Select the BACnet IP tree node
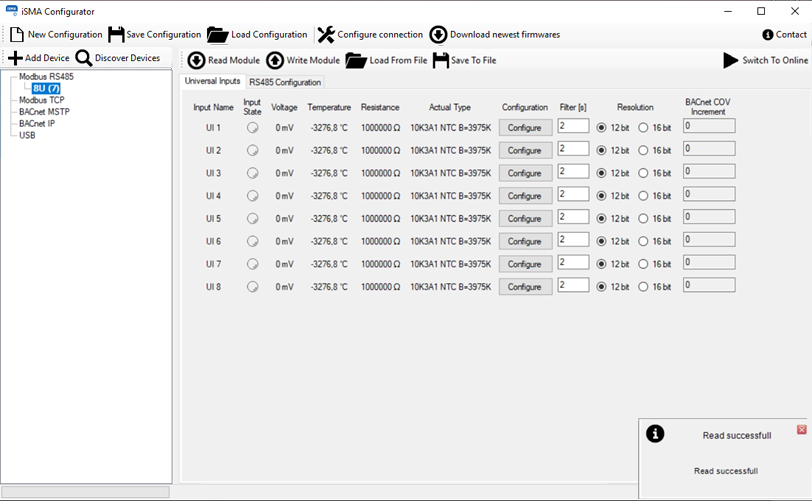 point(37,124)
